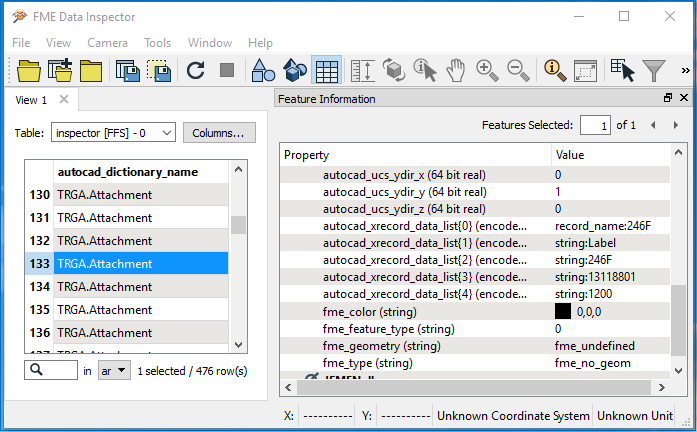Click Save Selected Data As icon
The height and width of the screenshot is (432, 697).
click(159, 71)
